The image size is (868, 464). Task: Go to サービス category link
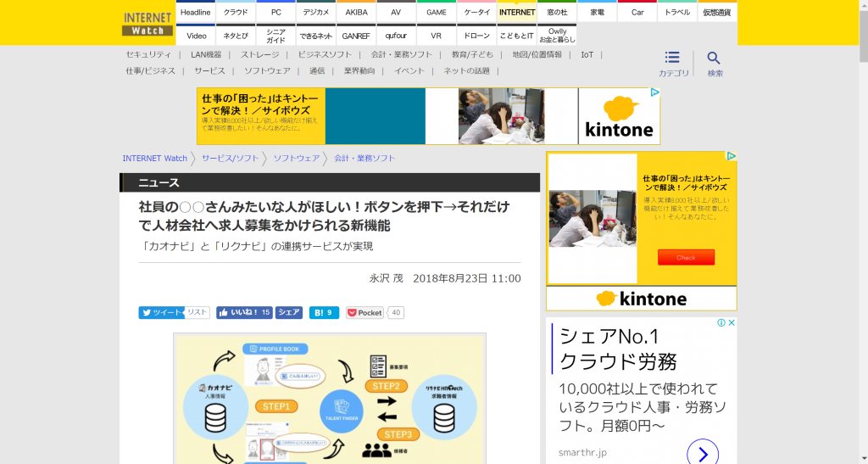210,71
